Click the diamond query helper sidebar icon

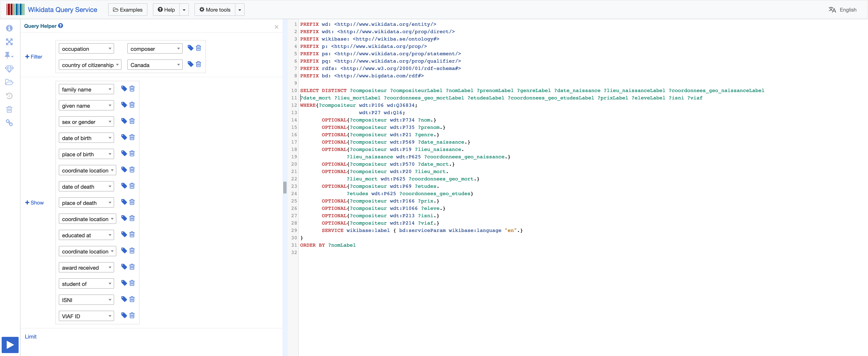pyautogui.click(x=9, y=69)
